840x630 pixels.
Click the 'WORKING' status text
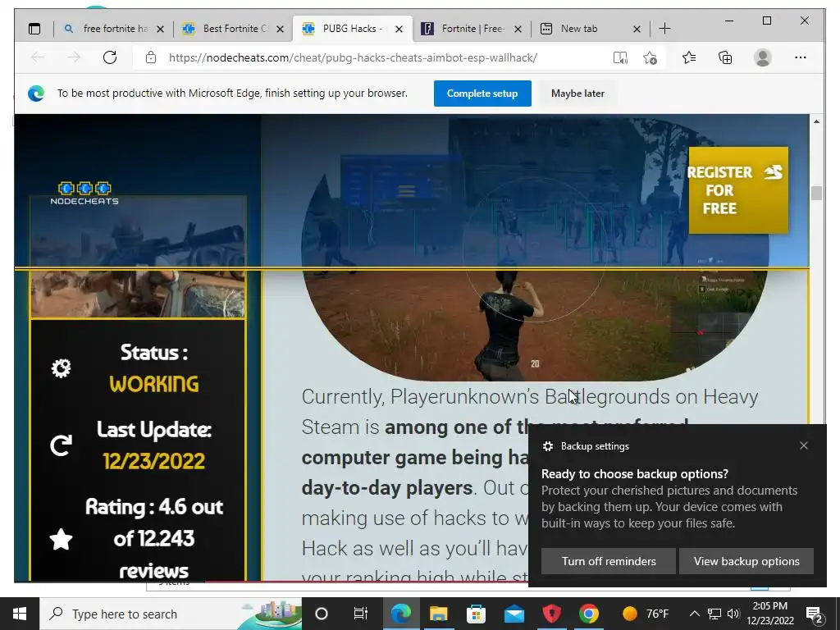(154, 384)
